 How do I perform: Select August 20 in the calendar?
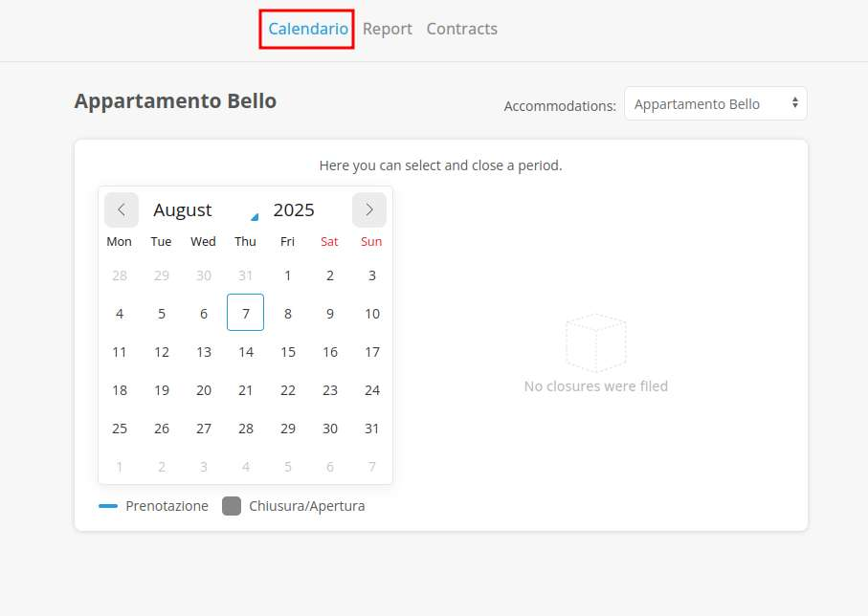[x=204, y=389]
